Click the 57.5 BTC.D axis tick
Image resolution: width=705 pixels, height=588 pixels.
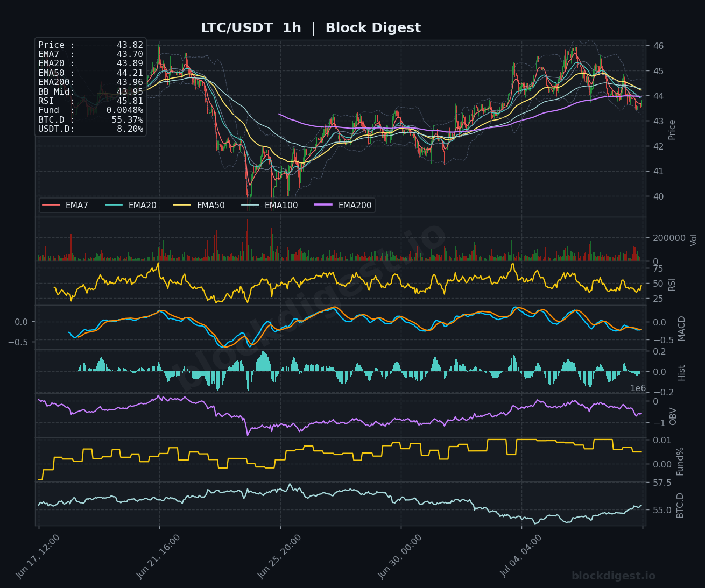tap(662, 483)
